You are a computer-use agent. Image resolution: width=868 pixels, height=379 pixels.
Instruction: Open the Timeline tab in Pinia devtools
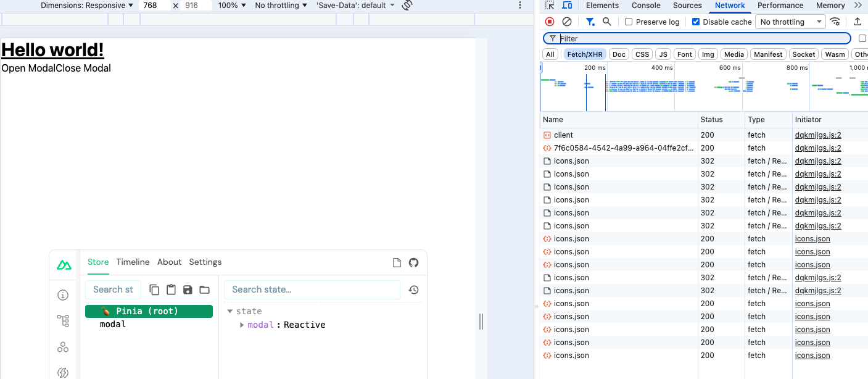coord(133,262)
